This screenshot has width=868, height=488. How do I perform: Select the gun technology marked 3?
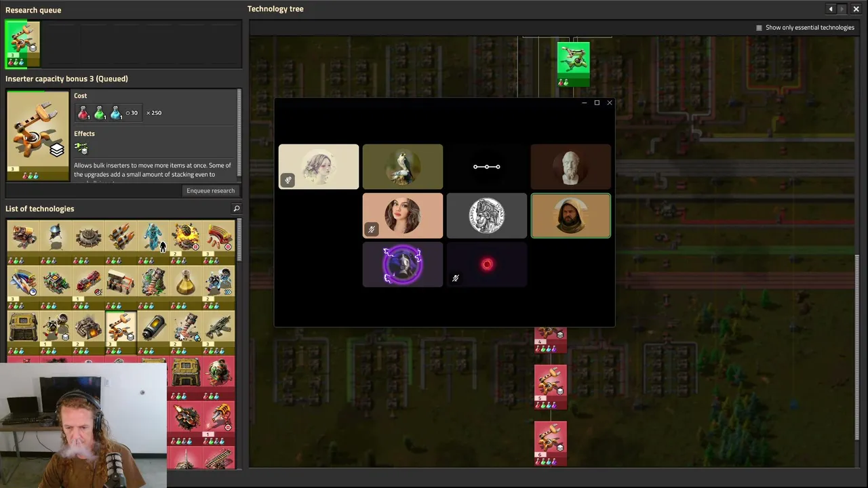(x=218, y=333)
